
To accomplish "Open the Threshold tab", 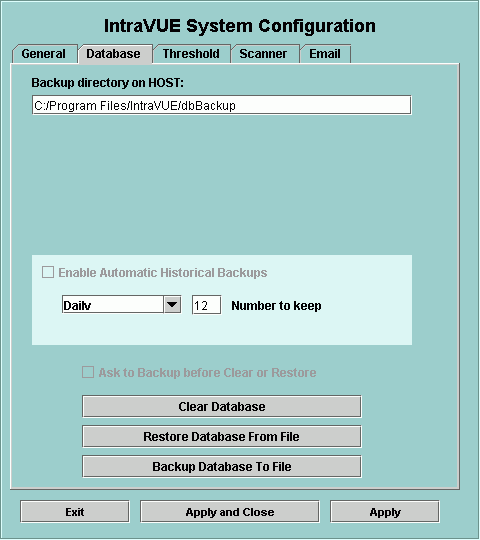I will [x=191, y=54].
